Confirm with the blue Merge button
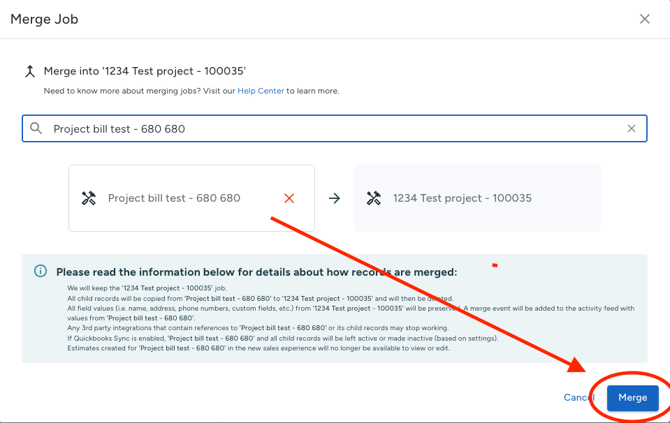The width and height of the screenshot is (670, 423). [632, 397]
